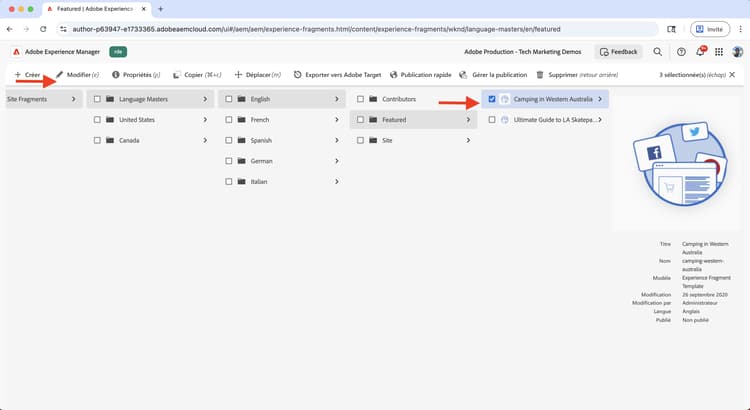Open Chrome three-dot menu
Screen dimensions: 750x410
(x=741, y=29)
